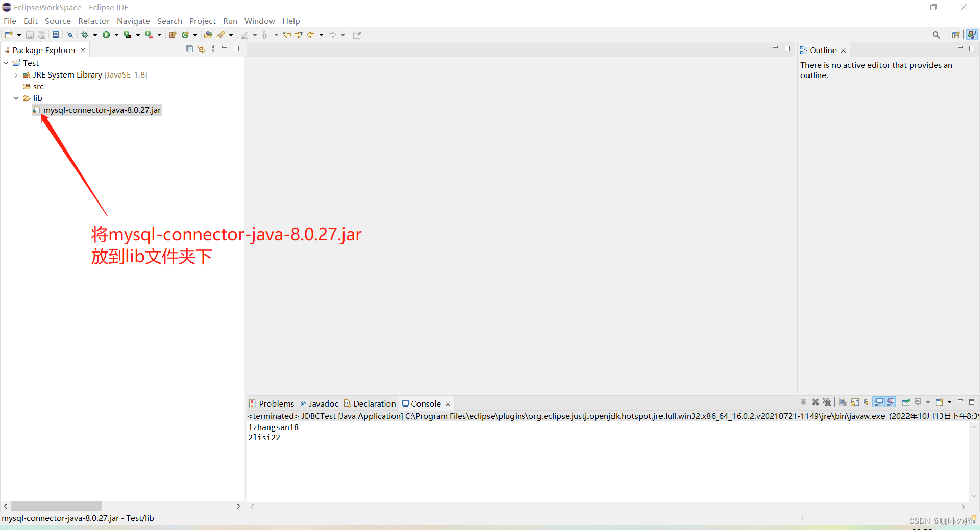
Task: Open the Window menu
Action: 259,21
